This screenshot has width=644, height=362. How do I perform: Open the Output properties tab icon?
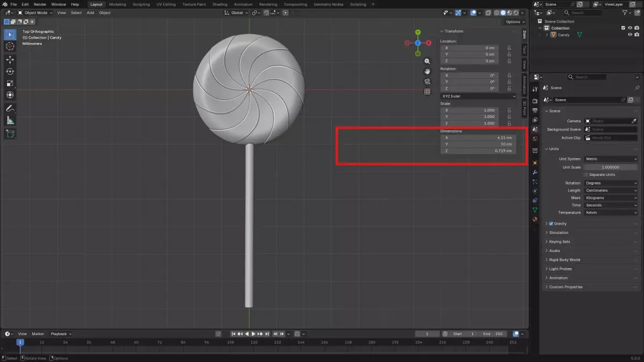click(x=535, y=110)
